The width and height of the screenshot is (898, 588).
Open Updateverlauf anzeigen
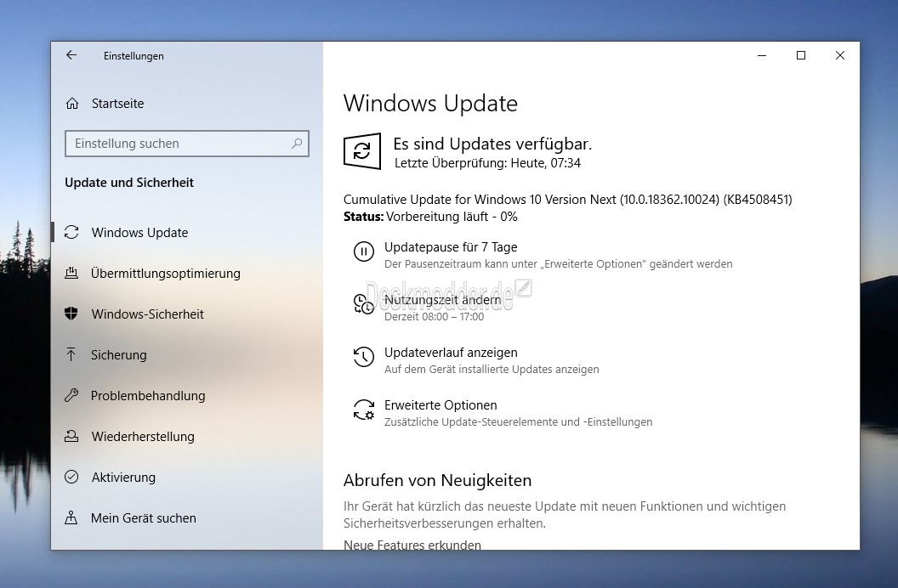(451, 353)
